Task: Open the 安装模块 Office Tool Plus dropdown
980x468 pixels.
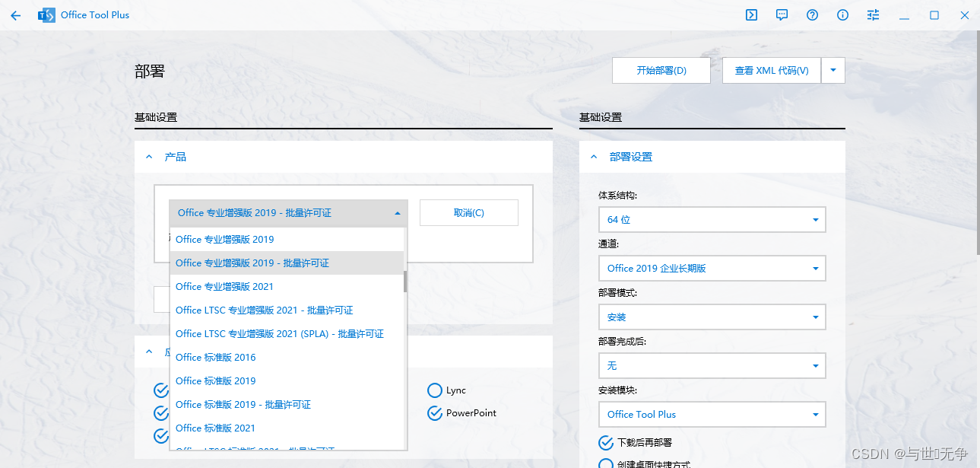Action: click(x=712, y=414)
